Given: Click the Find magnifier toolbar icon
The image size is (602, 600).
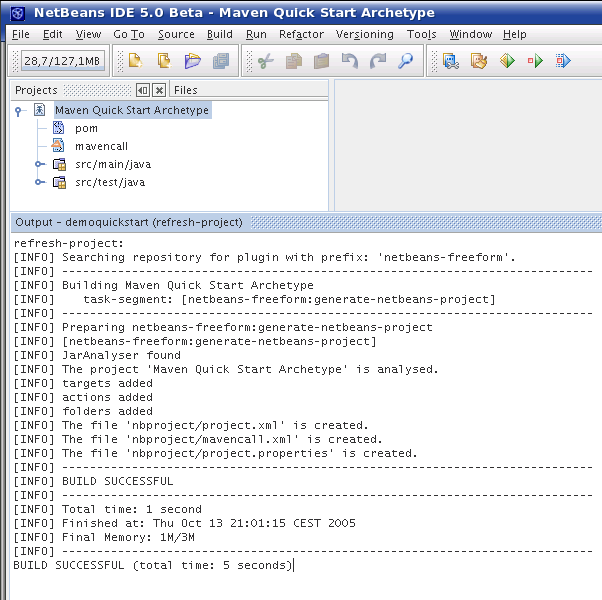Looking at the screenshot, I should (x=405, y=61).
